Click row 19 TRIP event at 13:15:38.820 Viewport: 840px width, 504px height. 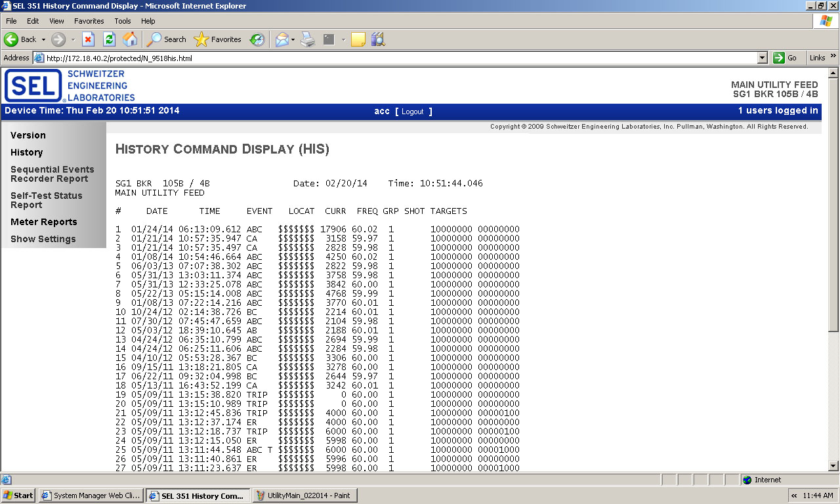pos(318,394)
